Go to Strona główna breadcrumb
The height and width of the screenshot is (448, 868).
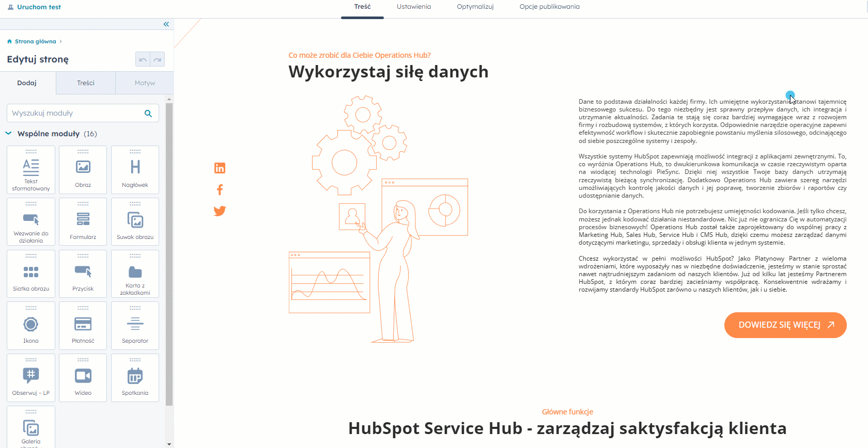(35, 41)
